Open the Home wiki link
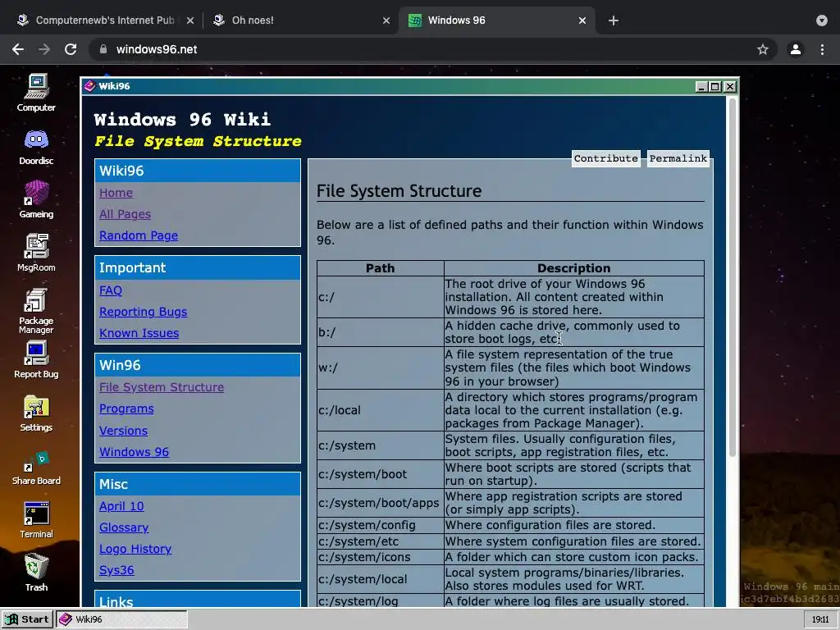Image resolution: width=840 pixels, height=630 pixels. coord(116,193)
